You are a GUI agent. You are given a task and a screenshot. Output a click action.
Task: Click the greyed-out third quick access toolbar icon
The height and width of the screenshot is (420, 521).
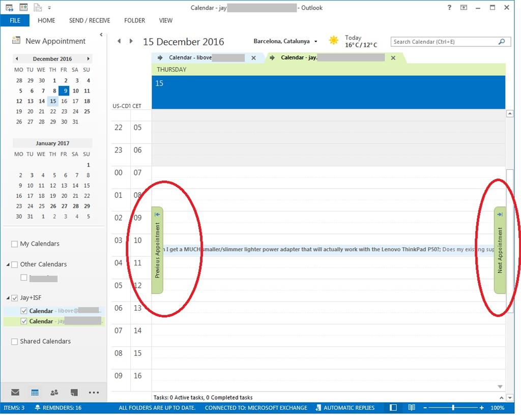click(x=38, y=7)
